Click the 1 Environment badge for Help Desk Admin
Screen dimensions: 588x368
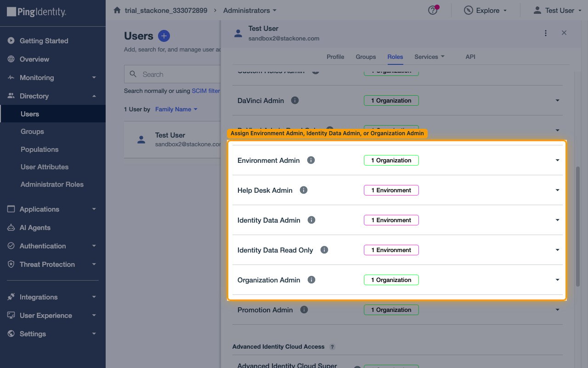click(391, 190)
